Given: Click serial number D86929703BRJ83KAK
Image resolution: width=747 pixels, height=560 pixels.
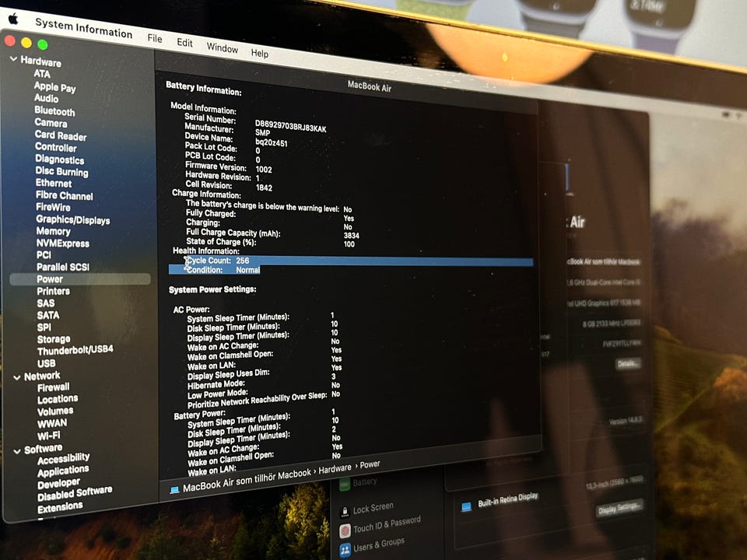Looking at the screenshot, I should (x=290, y=126).
